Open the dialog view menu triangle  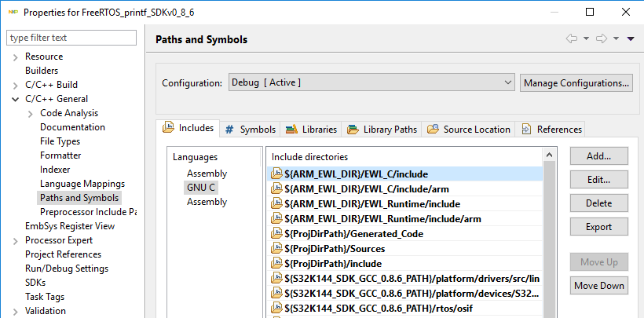631,38
